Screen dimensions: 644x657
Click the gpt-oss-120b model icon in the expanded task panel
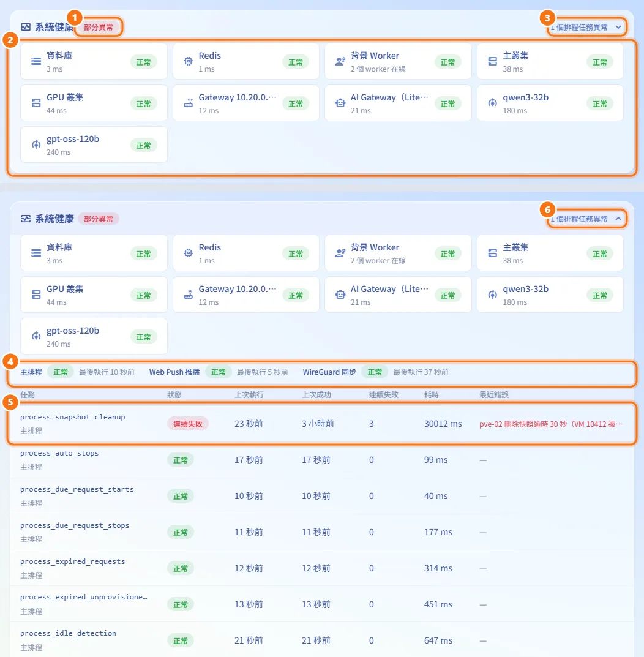tap(37, 337)
